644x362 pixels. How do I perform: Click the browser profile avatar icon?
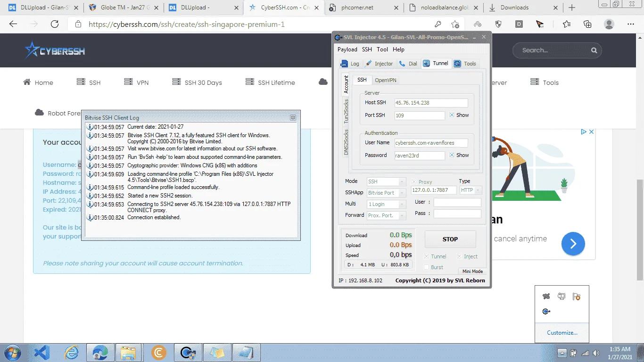(609, 24)
